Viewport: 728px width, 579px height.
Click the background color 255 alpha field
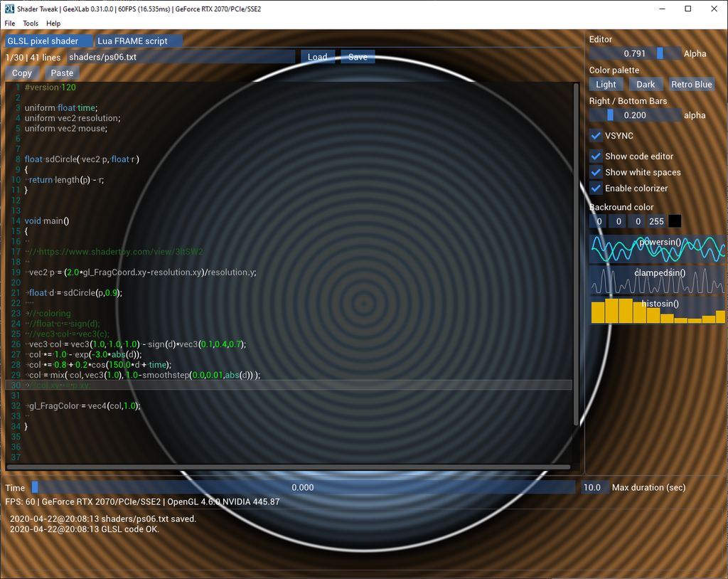(x=656, y=221)
